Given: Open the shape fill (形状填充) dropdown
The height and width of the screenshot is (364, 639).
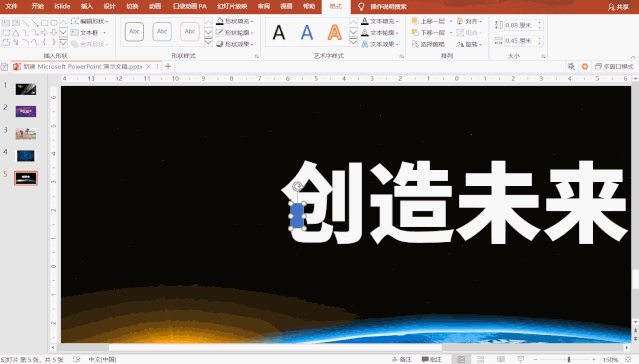Looking at the screenshot, I should click(235, 21).
